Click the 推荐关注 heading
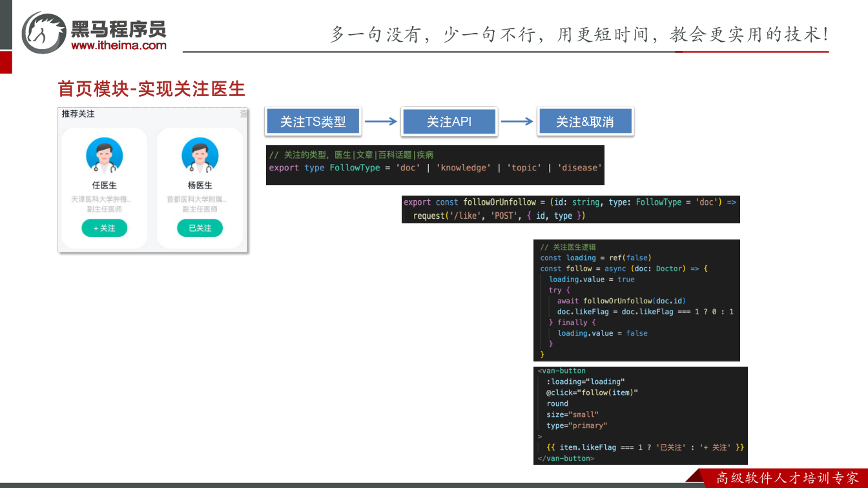Image resolution: width=868 pixels, height=488 pixels. tap(78, 114)
